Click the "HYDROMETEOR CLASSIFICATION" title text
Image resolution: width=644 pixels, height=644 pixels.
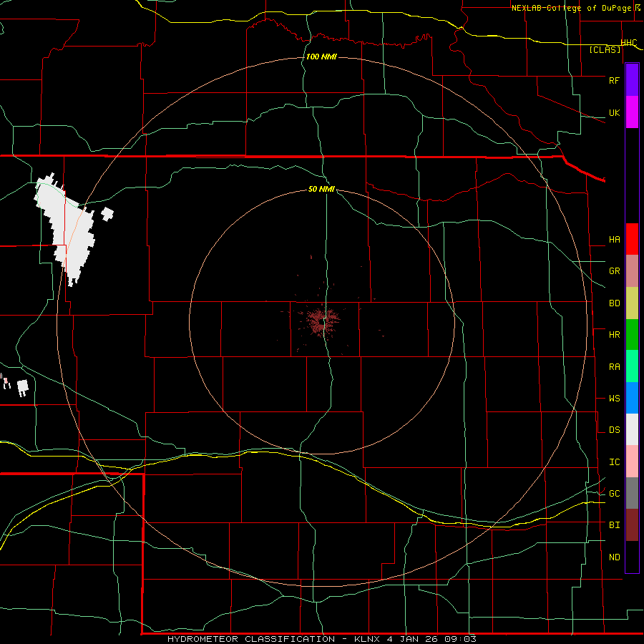pyautogui.click(x=251, y=639)
